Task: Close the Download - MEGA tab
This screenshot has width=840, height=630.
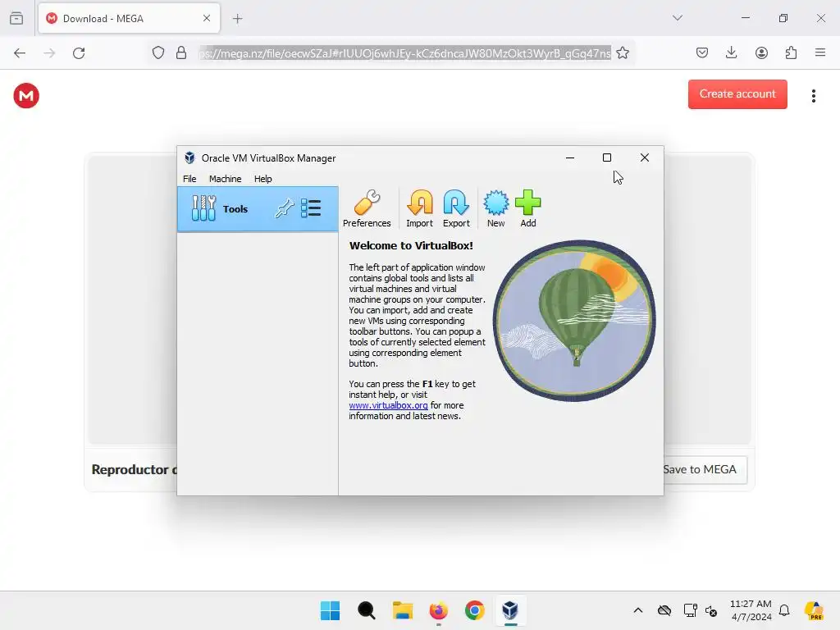Action: click(207, 18)
